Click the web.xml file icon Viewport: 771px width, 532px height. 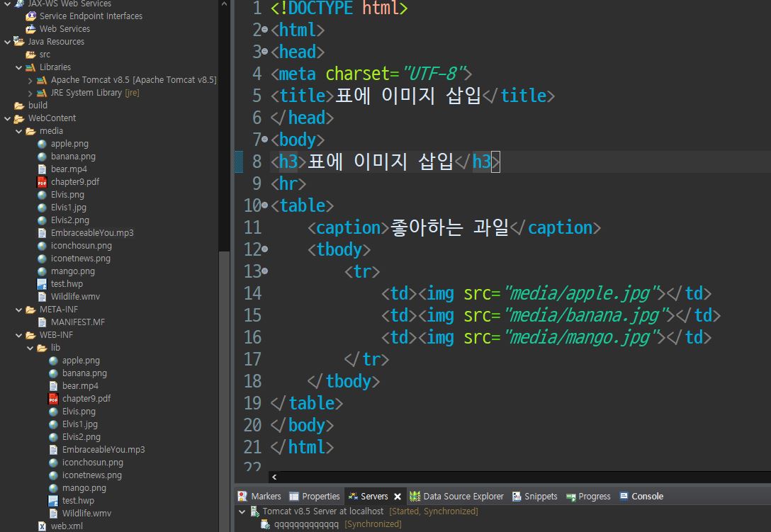[42, 526]
